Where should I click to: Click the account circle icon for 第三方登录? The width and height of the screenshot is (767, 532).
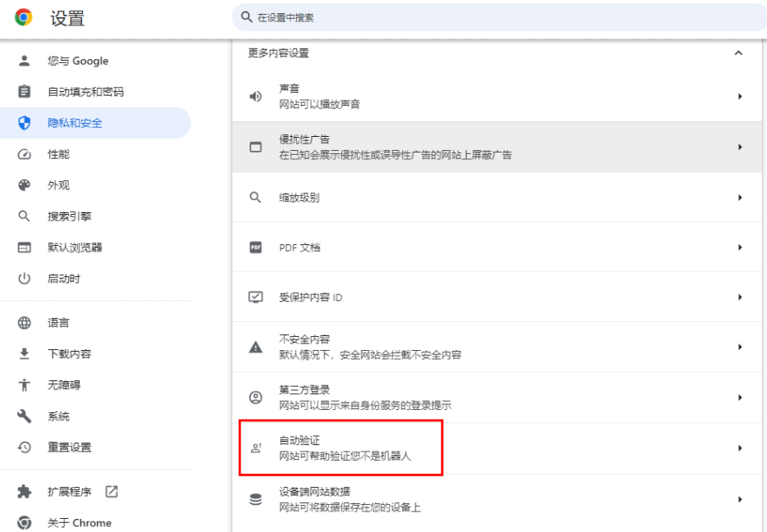point(255,398)
